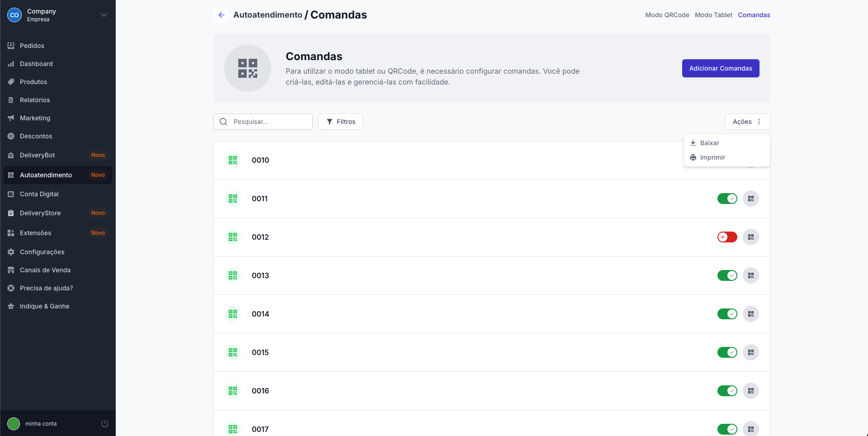
Task: Click the Adicionar Comandas button
Action: pos(720,68)
